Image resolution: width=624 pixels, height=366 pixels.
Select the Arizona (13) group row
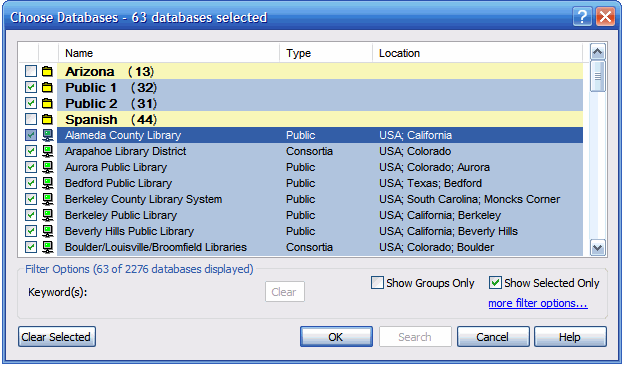pos(320,72)
